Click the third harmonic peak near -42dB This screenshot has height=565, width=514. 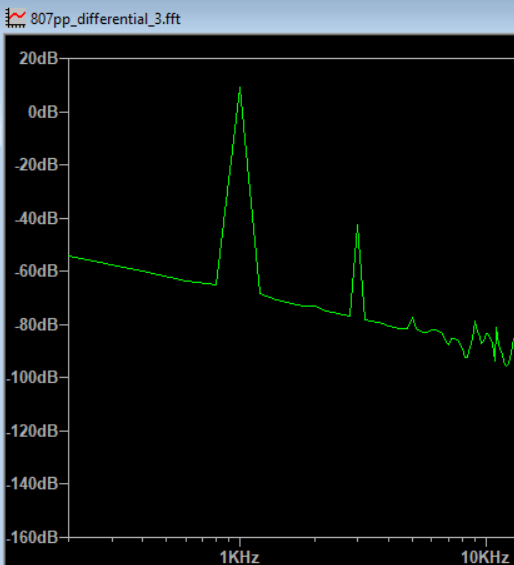(357, 226)
